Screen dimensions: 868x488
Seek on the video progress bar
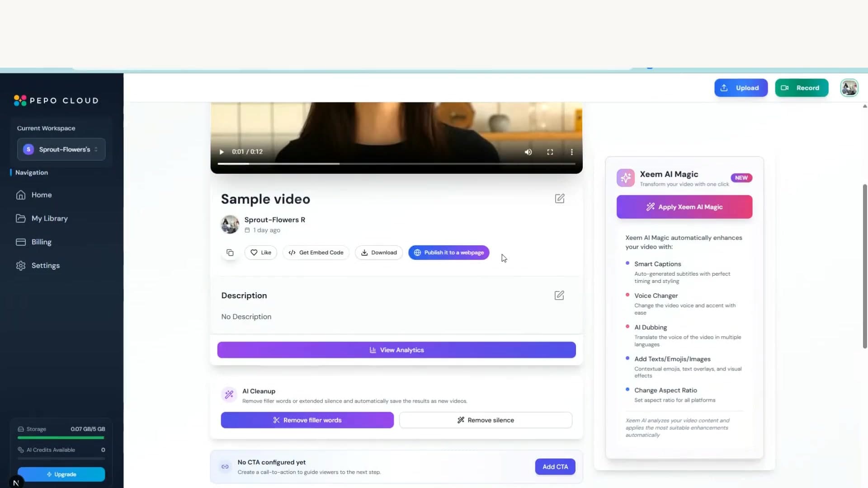tap(396, 164)
